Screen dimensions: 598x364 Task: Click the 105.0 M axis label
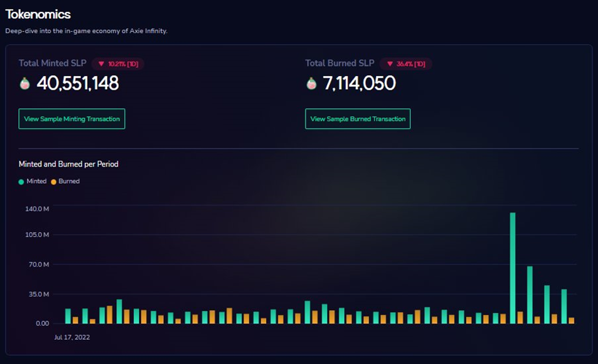pos(37,235)
